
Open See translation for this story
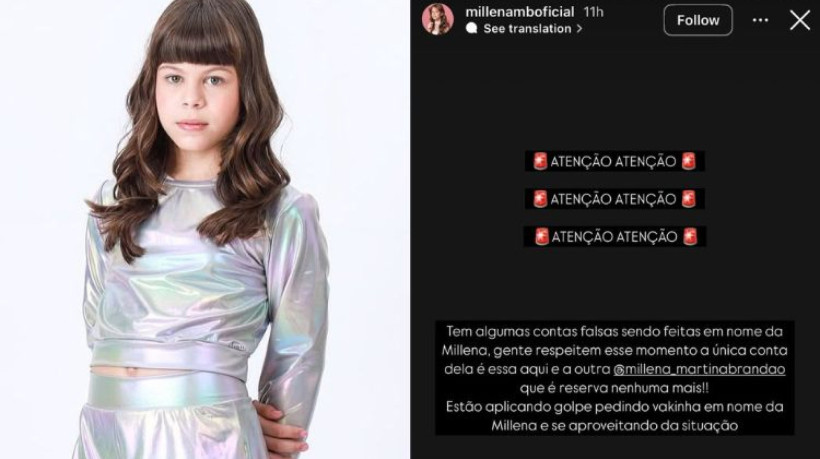pyautogui.click(x=527, y=29)
